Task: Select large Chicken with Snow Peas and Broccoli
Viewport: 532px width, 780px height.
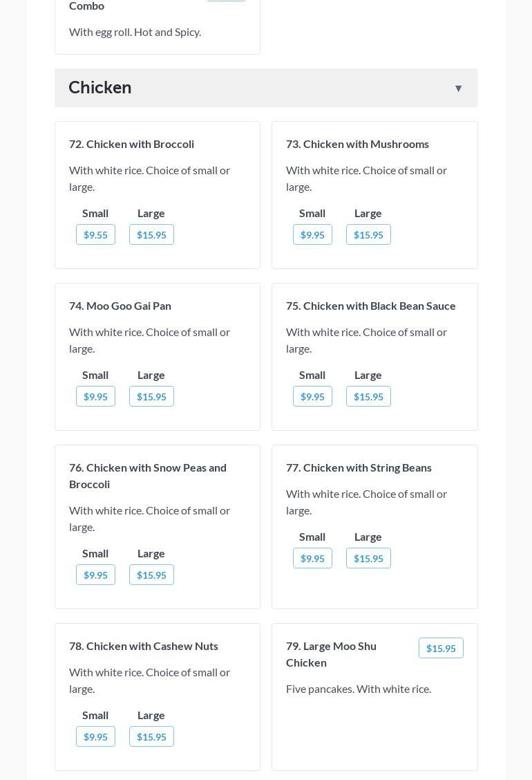Action: [151, 575]
